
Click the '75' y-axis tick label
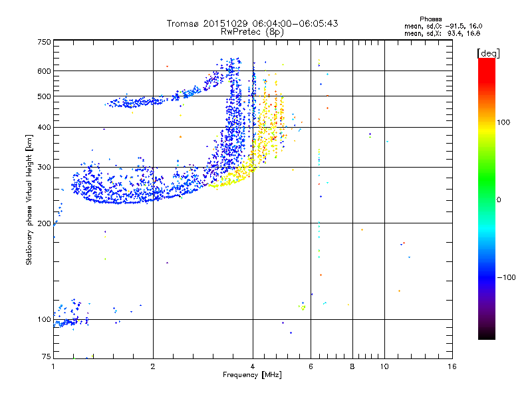[47, 356]
